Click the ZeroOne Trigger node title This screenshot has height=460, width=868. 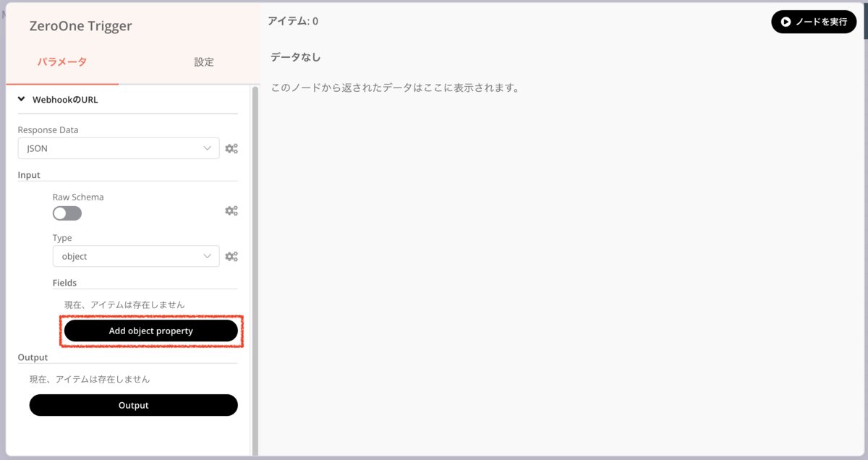[x=80, y=26]
